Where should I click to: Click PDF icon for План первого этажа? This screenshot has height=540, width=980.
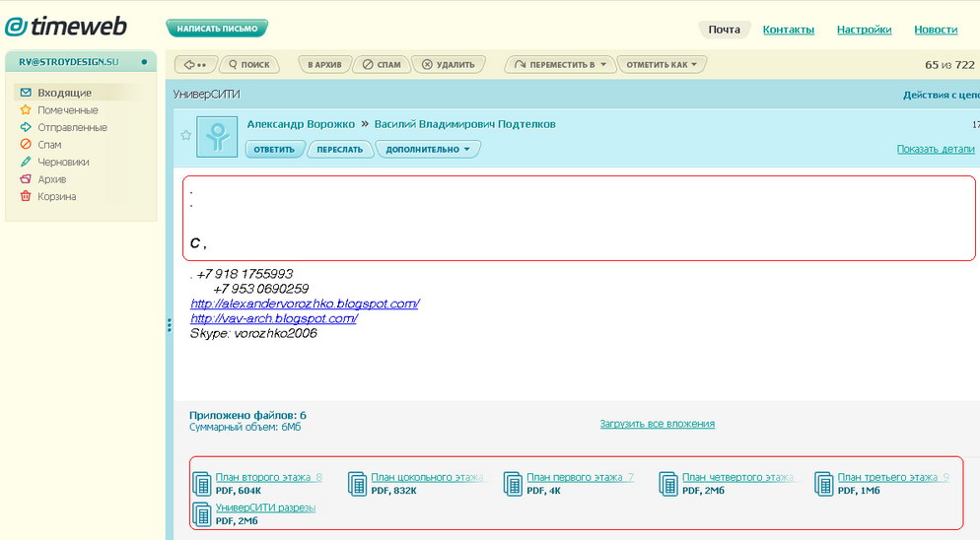[513, 484]
